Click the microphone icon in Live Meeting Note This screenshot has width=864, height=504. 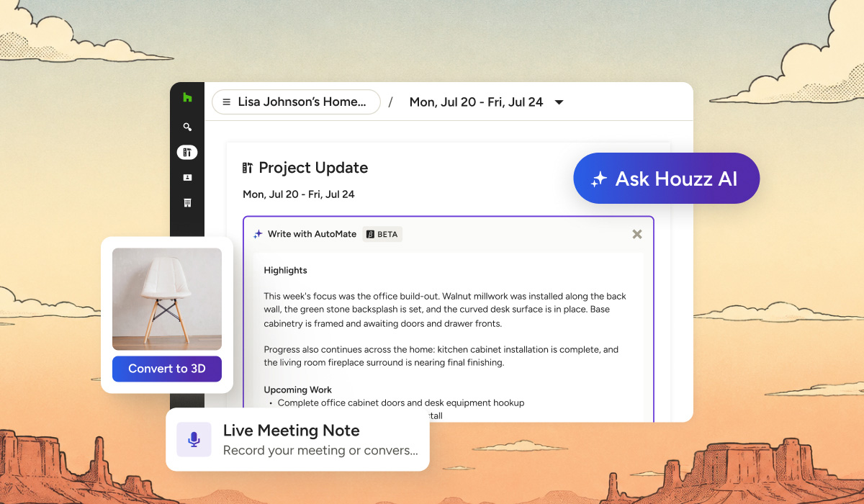[x=194, y=439]
